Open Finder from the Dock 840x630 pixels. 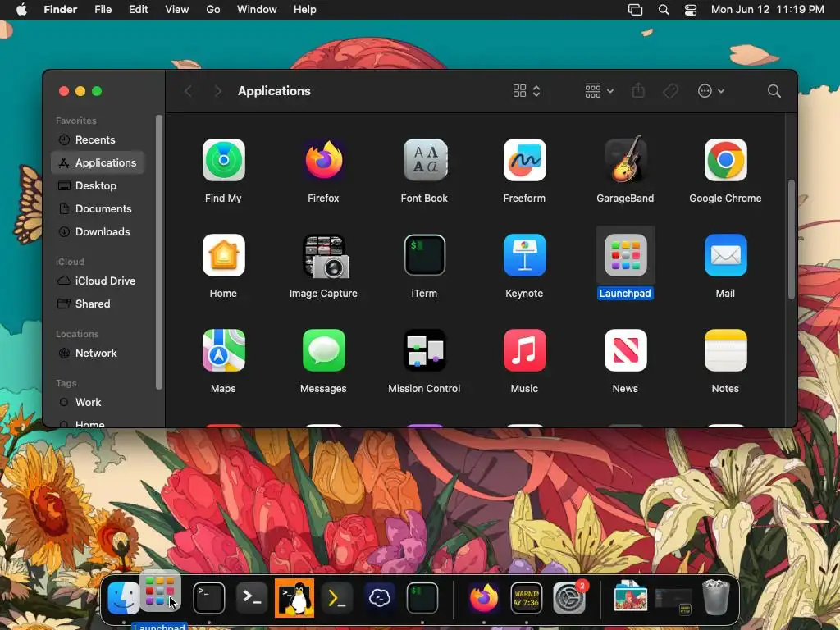pyautogui.click(x=123, y=598)
